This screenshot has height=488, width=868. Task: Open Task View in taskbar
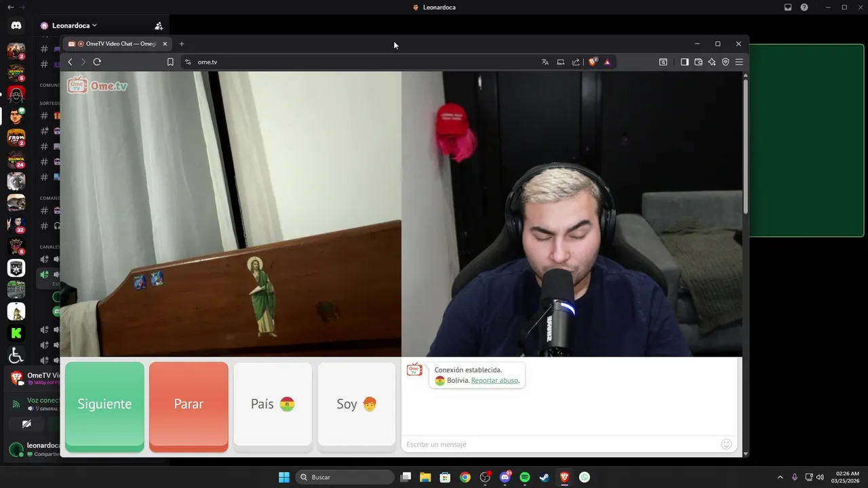[x=406, y=477]
